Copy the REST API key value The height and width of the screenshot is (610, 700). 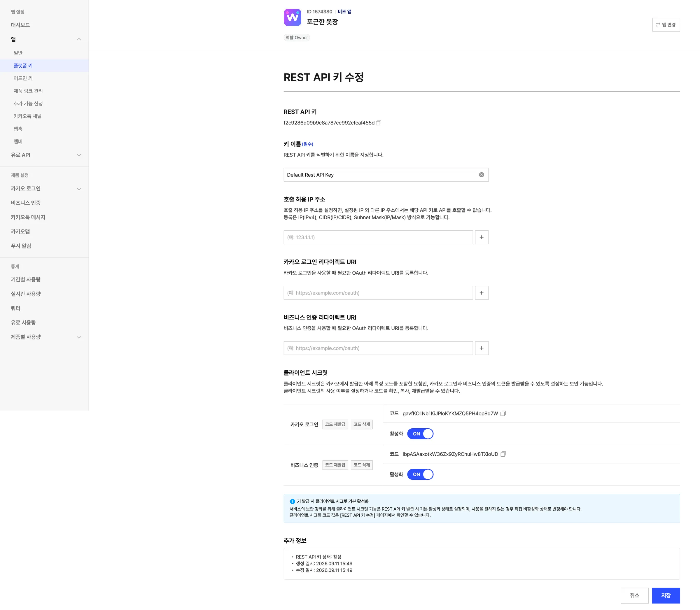point(378,122)
